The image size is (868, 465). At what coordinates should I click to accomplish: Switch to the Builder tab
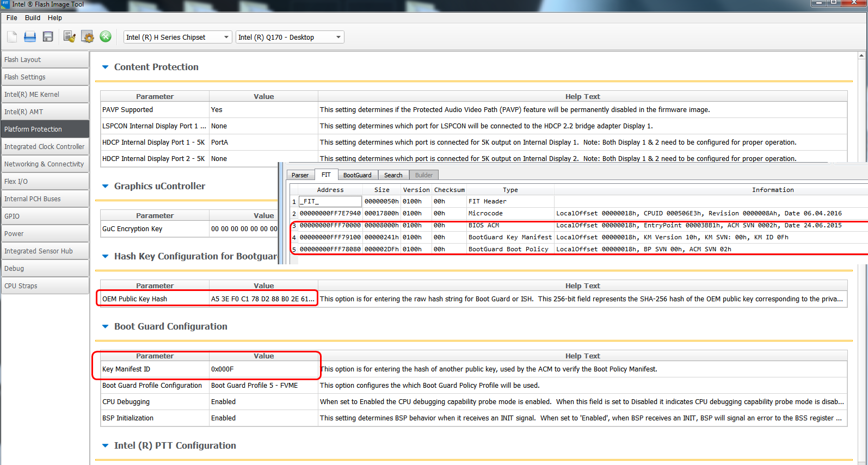tap(424, 175)
